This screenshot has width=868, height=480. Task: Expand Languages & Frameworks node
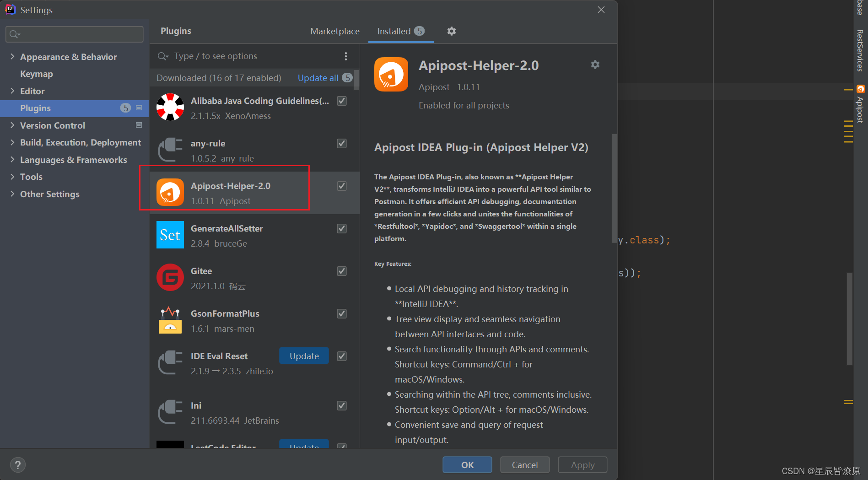(x=12, y=160)
